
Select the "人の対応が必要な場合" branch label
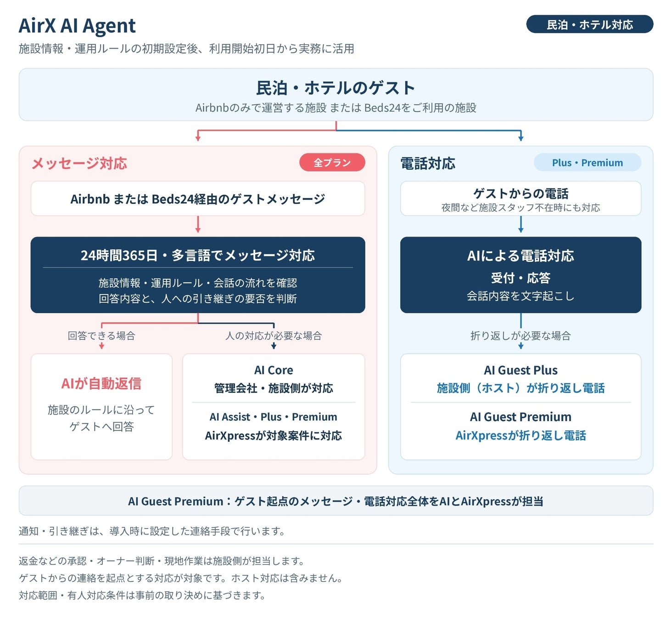coord(274,336)
